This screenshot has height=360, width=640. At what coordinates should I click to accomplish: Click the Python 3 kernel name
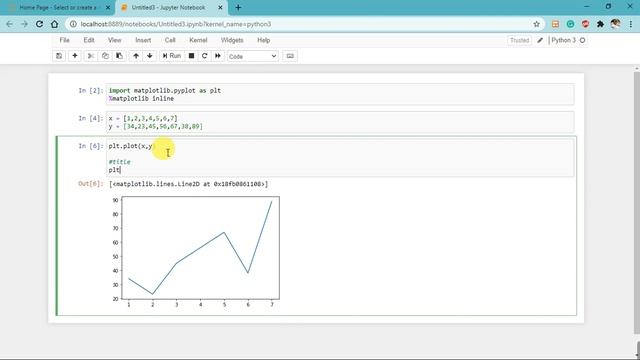click(563, 40)
